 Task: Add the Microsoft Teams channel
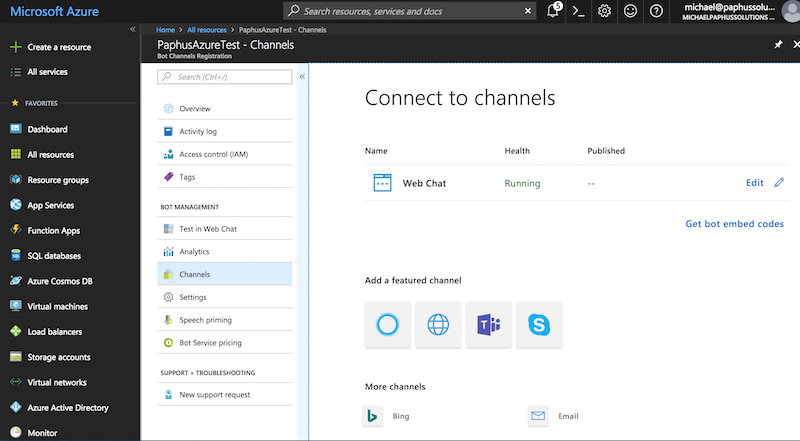(x=489, y=325)
